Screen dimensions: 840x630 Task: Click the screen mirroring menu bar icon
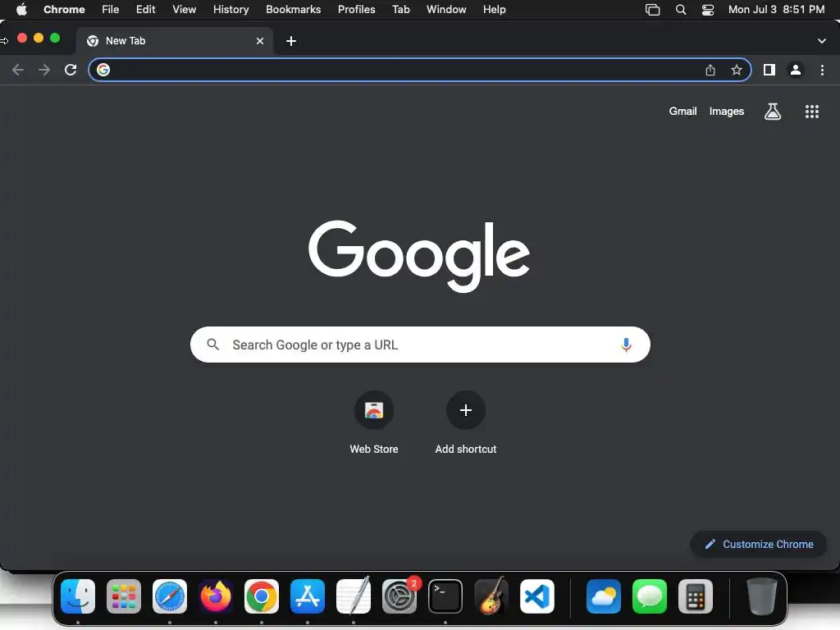(652, 9)
